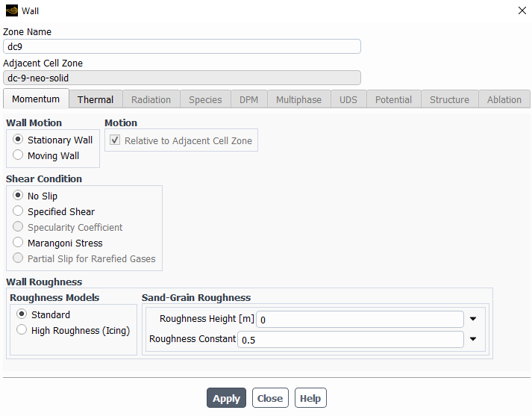Expand the Roughness Height dropdown arrow
Screen dimensions: 532x416
[473, 319]
